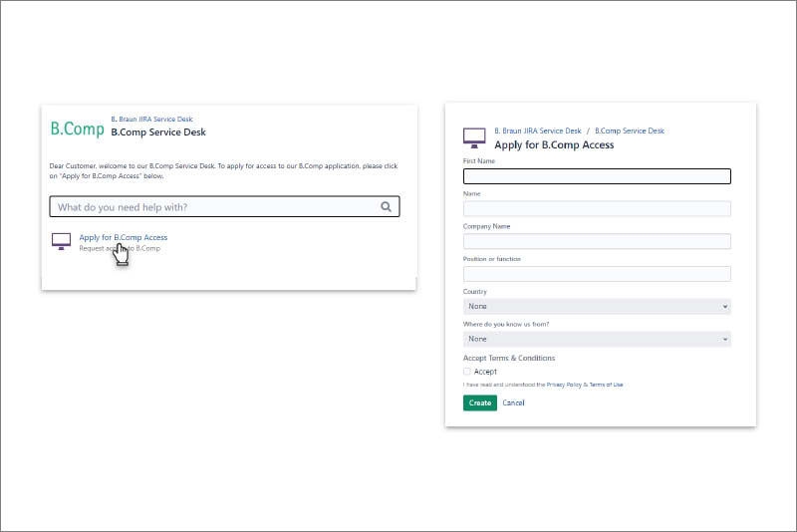Open the Terms of Use link
Viewport: 797px width, 532px height.
coord(606,385)
